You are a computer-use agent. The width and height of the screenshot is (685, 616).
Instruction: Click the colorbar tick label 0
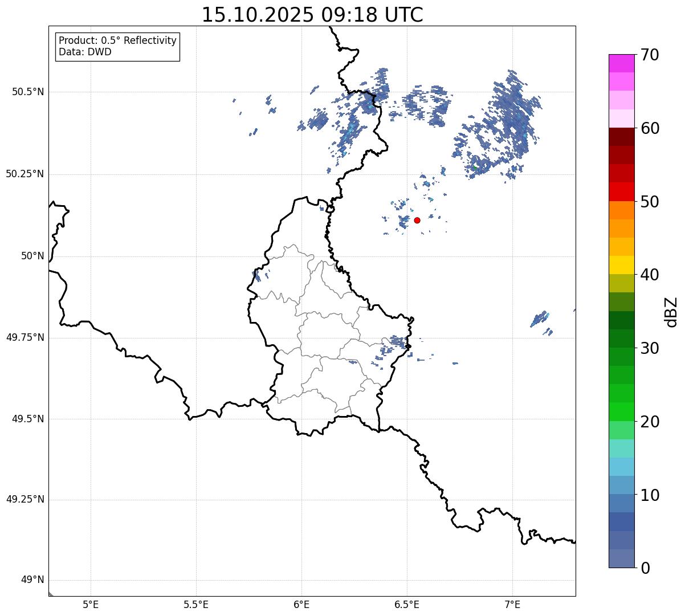pyautogui.click(x=645, y=568)
